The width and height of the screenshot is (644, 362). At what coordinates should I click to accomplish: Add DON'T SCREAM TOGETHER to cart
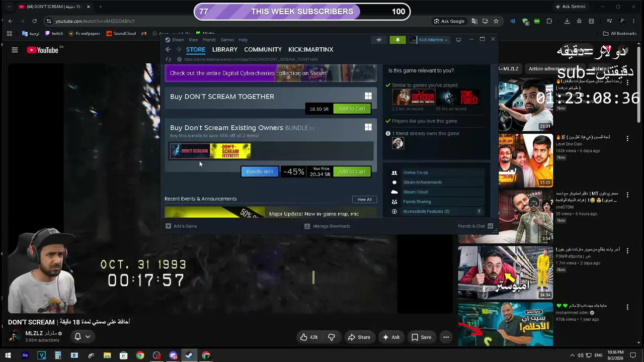[x=352, y=109]
